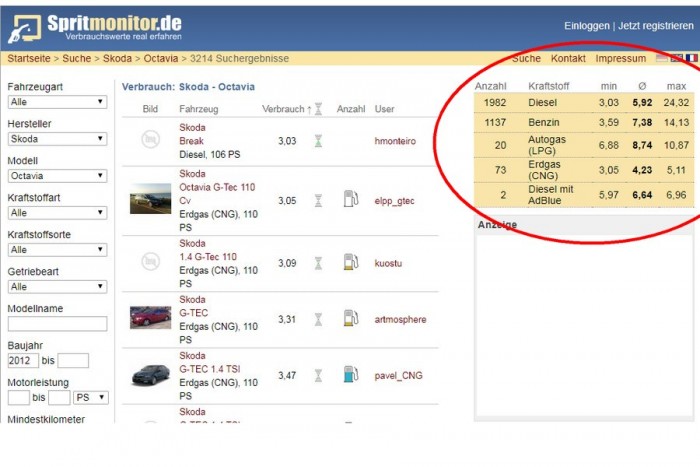Screen dimensions: 700x467
Task: Open artmosphere red car thumbnail
Action: coord(150,317)
